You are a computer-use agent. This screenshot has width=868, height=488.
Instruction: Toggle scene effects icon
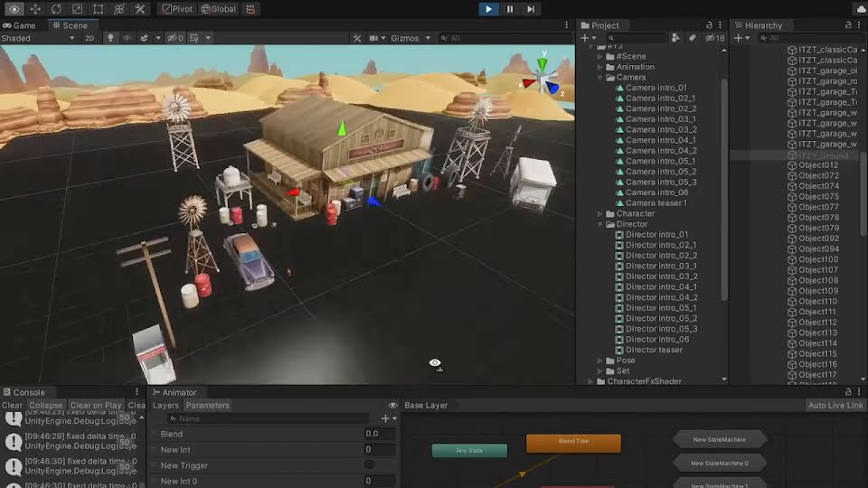145,38
